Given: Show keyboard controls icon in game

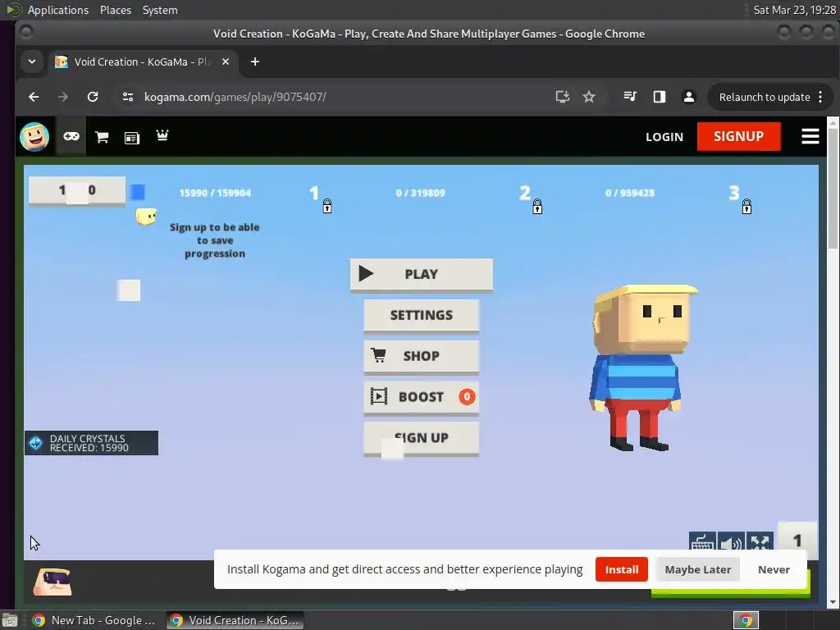Looking at the screenshot, I should tap(702, 542).
